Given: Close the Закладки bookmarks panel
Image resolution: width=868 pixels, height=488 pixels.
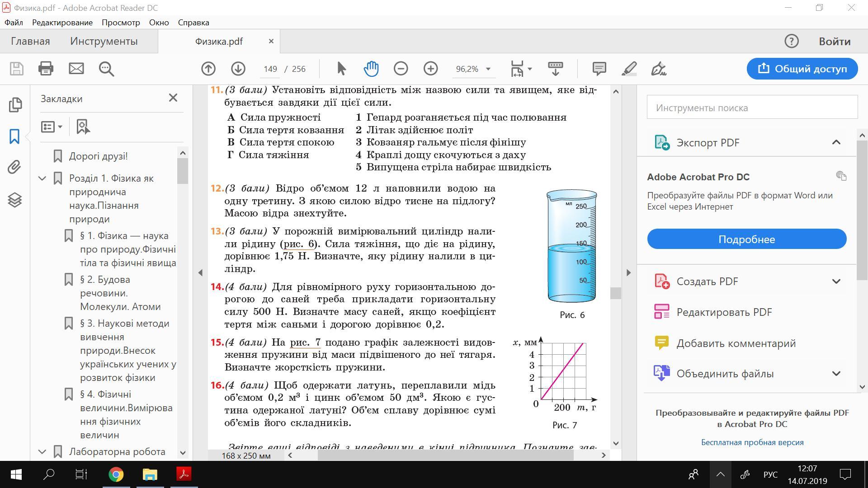Looking at the screenshot, I should tap(173, 98).
